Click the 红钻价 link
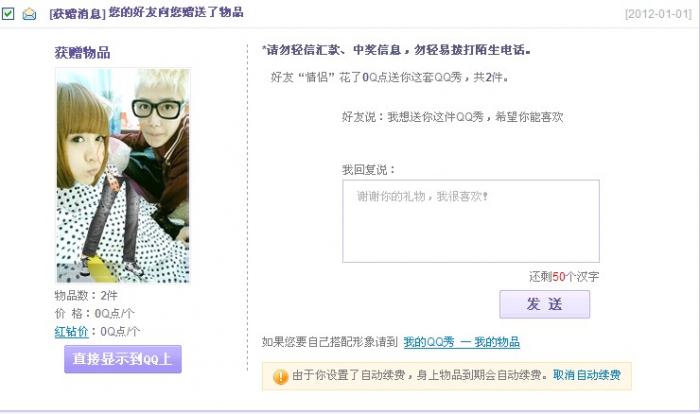700x414 pixels. tap(71, 332)
